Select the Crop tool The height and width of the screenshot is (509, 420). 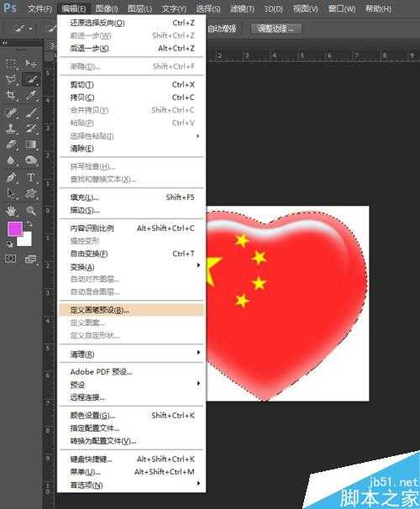click(x=12, y=95)
